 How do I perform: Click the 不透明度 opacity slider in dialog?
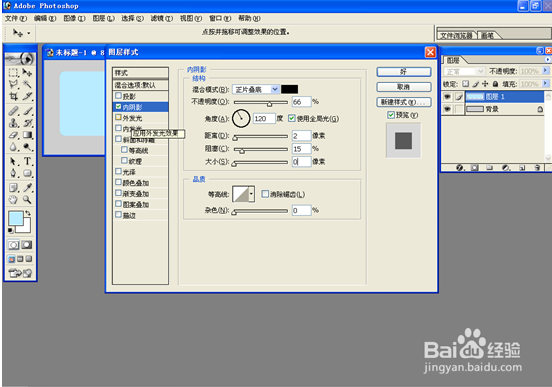click(x=261, y=102)
